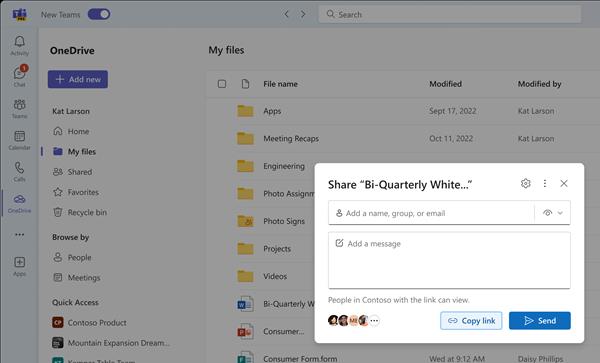The image size is (600, 363).
Task: Check the select-all files checkbox
Action: click(x=222, y=84)
